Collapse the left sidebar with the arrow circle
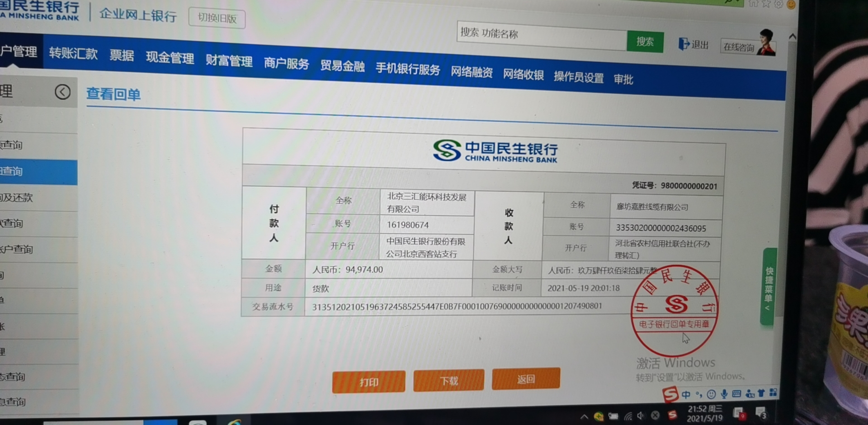The image size is (868, 425). pos(62,92)
